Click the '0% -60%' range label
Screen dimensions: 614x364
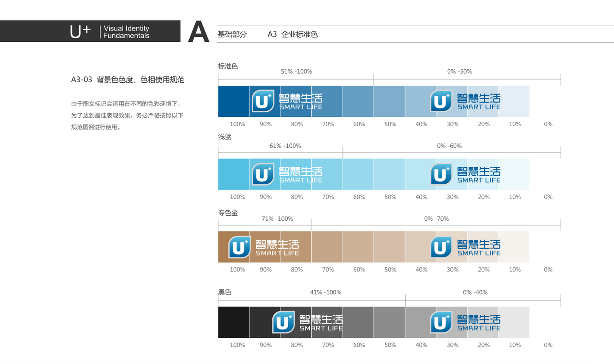point(449,146)
